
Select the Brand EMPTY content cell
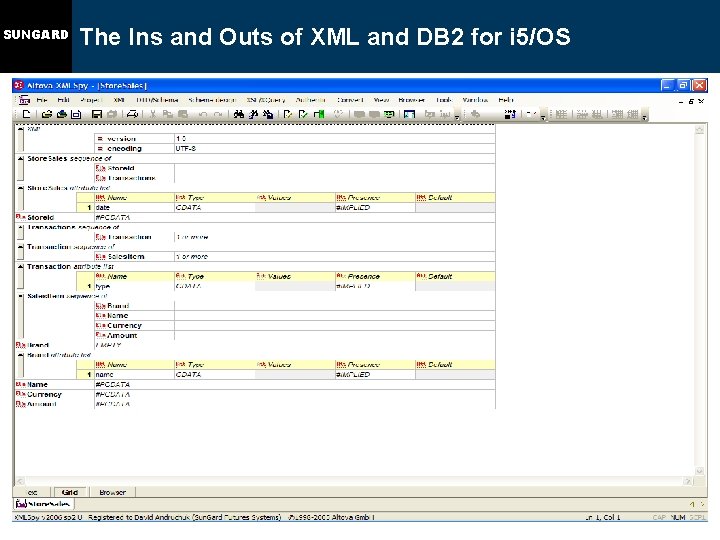click(294, 345)
